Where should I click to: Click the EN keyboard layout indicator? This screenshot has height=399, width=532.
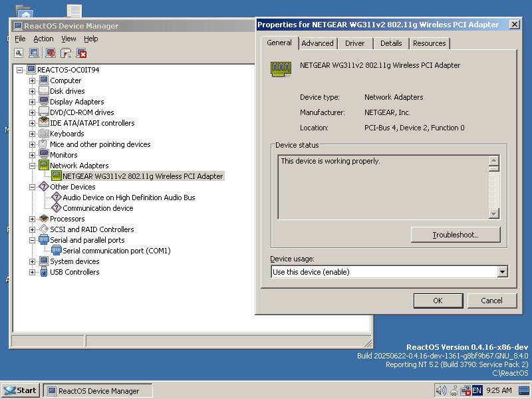coord(477,390)
